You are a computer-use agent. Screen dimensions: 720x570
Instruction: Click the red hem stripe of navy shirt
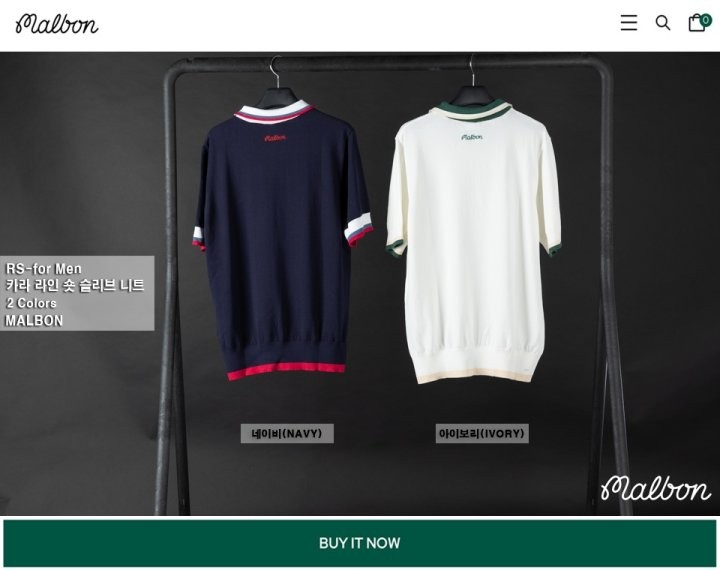(x=286, y=371)
